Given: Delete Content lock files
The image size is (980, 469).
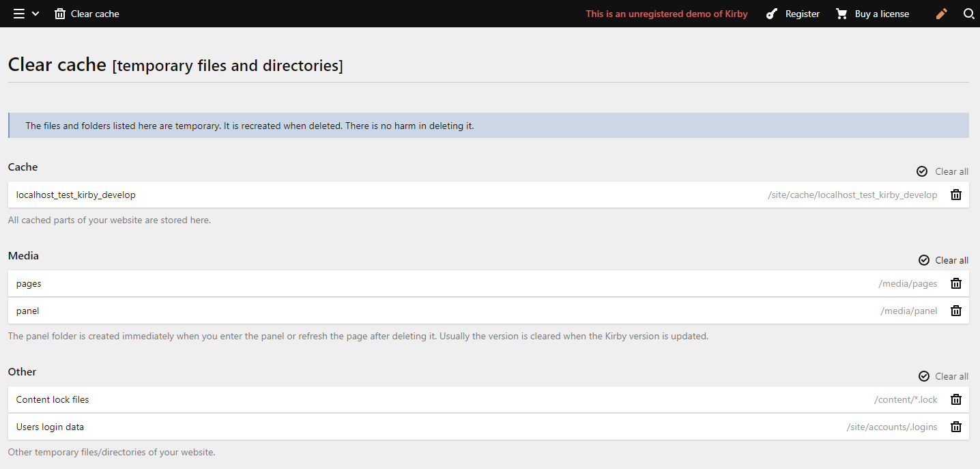Looking at the screenshot, I should (956, 399).
